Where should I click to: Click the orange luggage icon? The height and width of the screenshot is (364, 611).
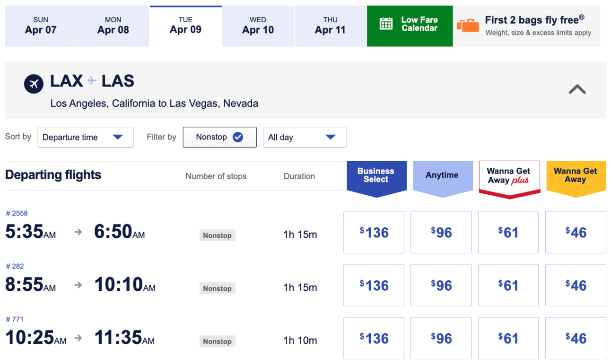click(468, 25)
